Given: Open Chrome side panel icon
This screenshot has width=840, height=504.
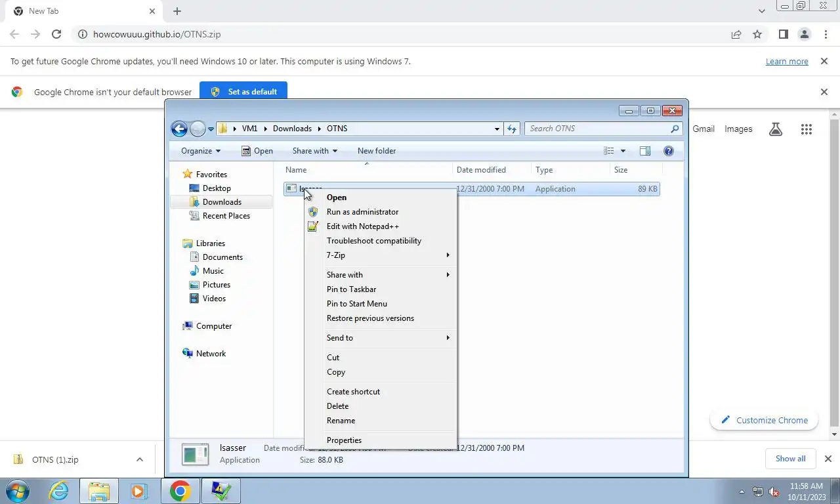Looking at the screenshot, I should point(783,34).
